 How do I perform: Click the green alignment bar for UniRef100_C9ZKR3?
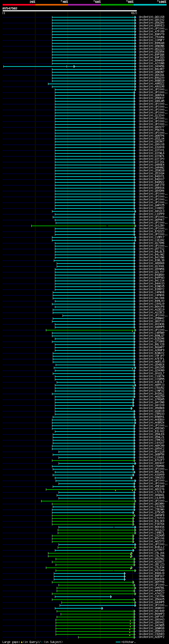pos(96,634)
